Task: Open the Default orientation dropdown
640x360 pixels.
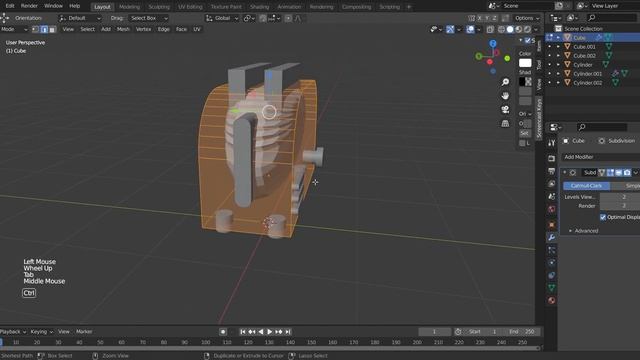Action: (80, 18)
